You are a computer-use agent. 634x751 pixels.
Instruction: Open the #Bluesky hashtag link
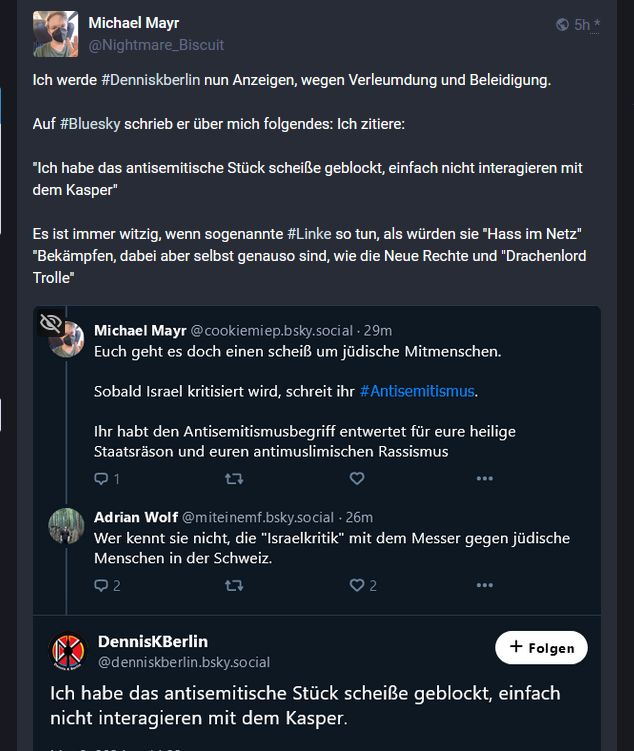point(93,123)
